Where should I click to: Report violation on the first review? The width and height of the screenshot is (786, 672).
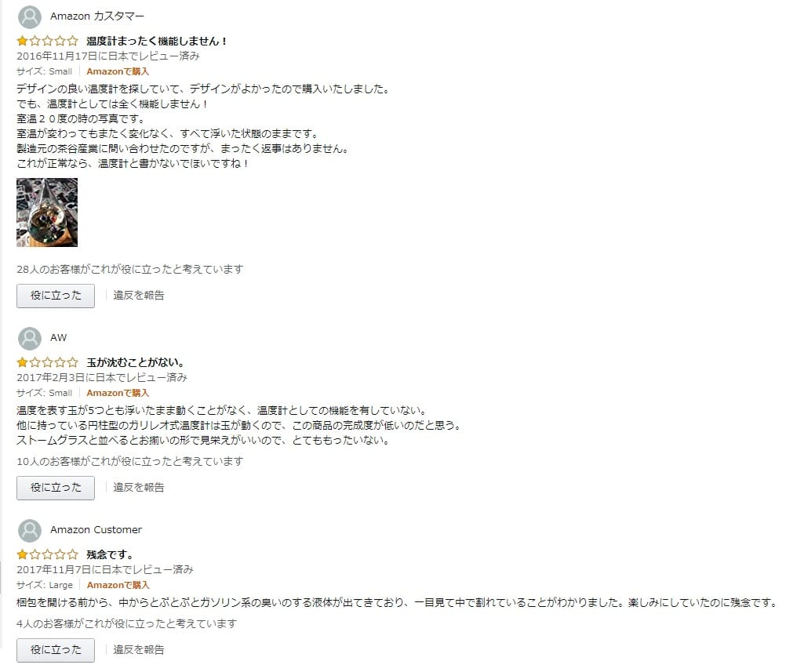139,295
